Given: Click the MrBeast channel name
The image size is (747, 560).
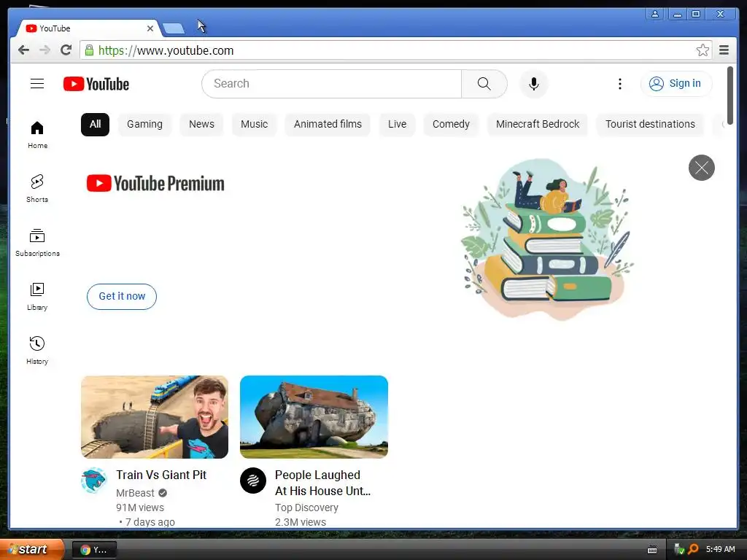Looking at the screenshot, I should pos(135,493).
